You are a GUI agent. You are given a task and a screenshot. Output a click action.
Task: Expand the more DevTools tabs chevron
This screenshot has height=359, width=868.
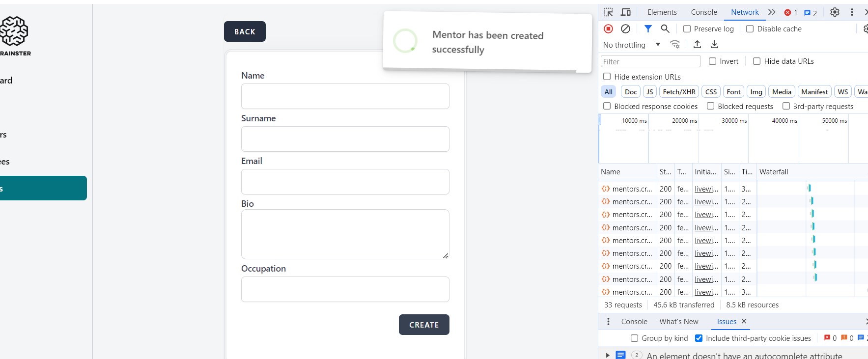(772, 12)
